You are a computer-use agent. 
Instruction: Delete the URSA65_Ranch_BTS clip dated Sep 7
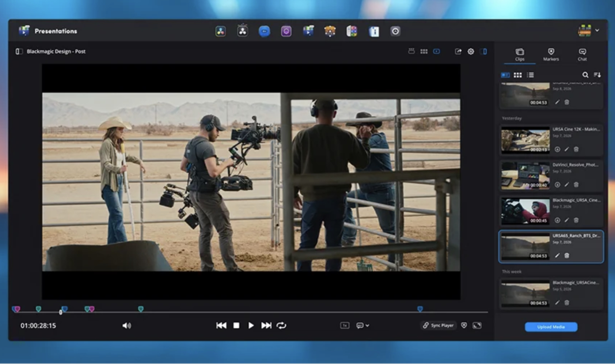pyautogui.click(x=567, y=255)
